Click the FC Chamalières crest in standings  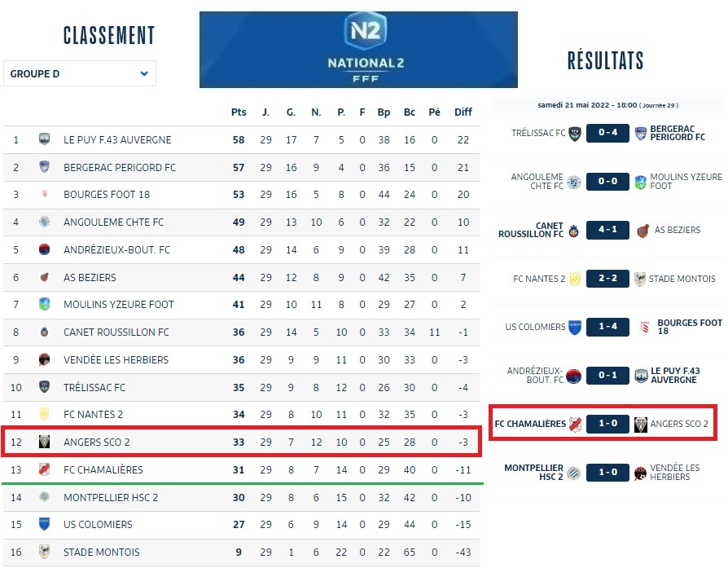pos(44,469)
